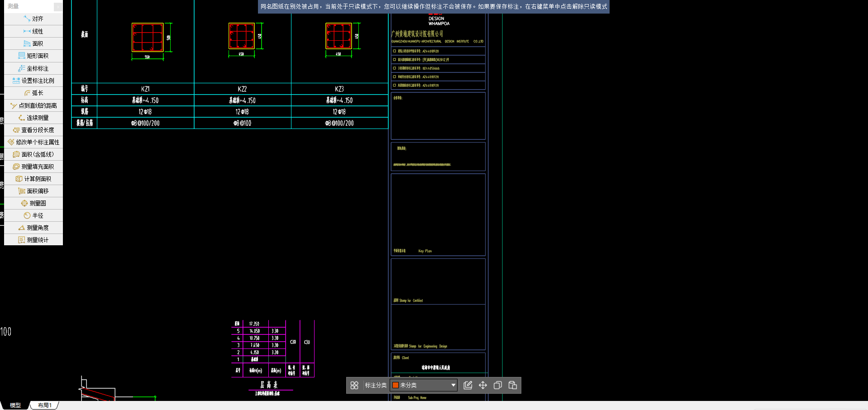This screenshot has width=868, height=410.
Task: Switch to the 模型 model tab
Action: tap(15, 405)
